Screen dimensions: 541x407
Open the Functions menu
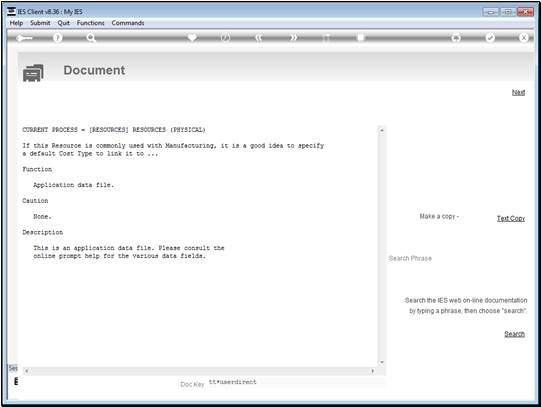pyautogui.click(x=90, y=23)
